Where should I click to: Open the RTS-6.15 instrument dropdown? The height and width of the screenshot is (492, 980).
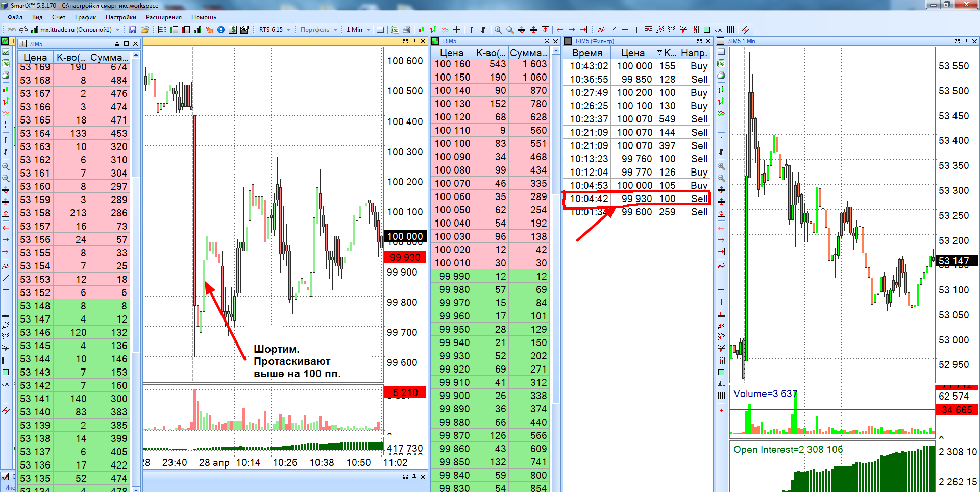pyautogui.click(x=289, y=30)
